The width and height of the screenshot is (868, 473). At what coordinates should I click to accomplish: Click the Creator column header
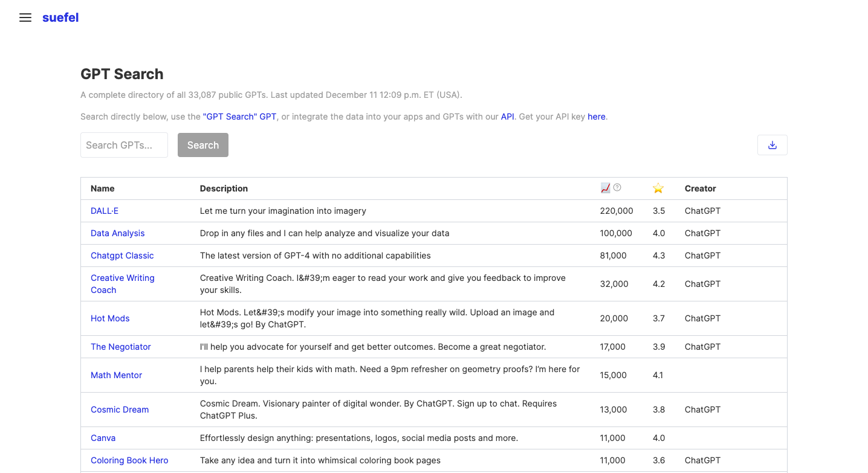700,188
